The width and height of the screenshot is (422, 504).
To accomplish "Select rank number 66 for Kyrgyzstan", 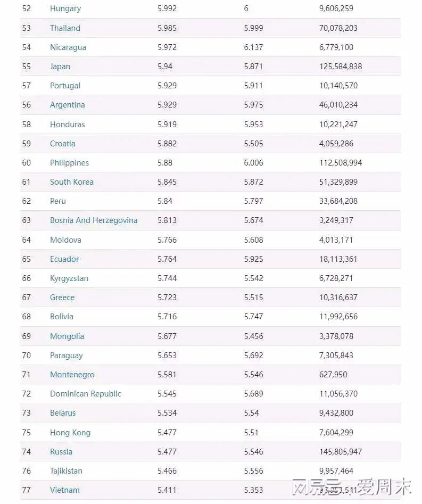I will pos(27,278).
